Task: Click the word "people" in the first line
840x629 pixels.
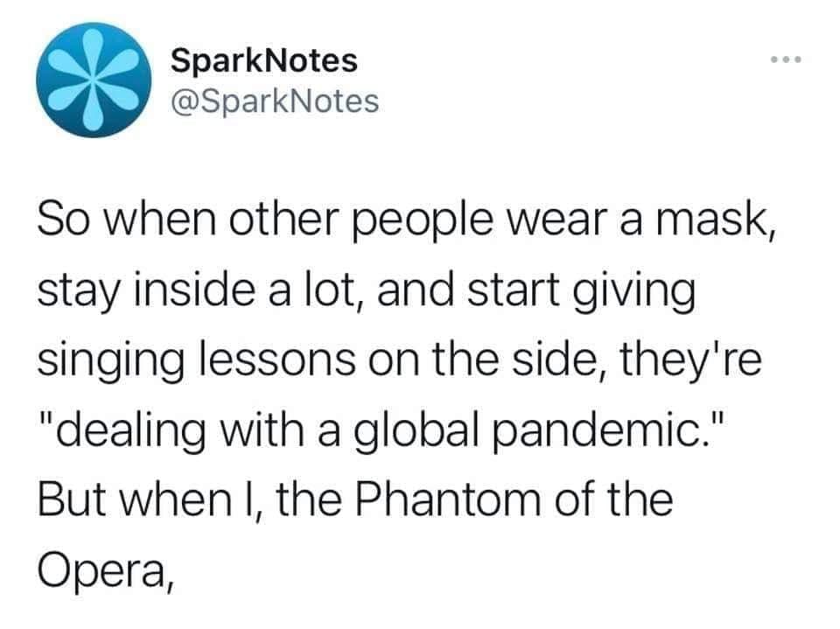Action: [423, 222]
